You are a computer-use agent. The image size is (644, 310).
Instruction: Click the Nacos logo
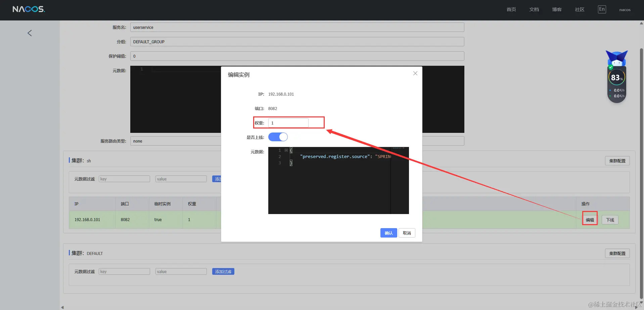[x=29, y=9]
